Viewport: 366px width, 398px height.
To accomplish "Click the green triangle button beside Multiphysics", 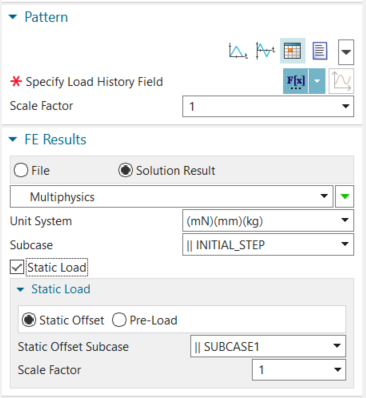I will (345, 197).
